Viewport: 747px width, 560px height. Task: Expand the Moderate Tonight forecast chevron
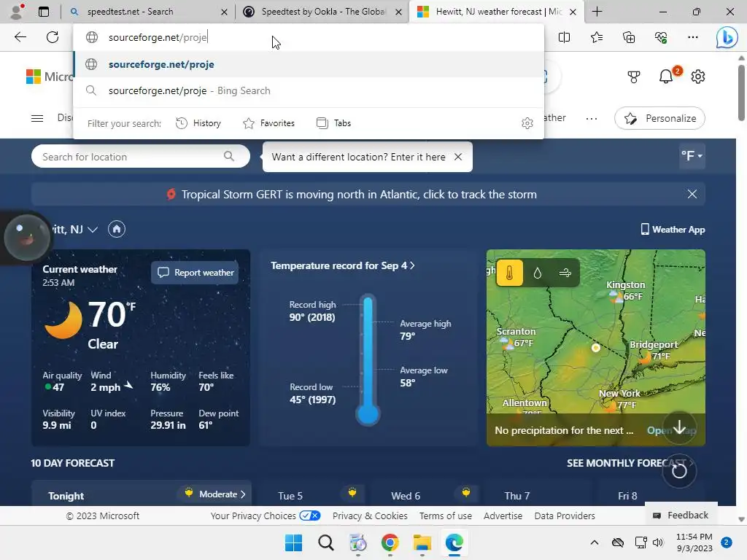[243, 494]
